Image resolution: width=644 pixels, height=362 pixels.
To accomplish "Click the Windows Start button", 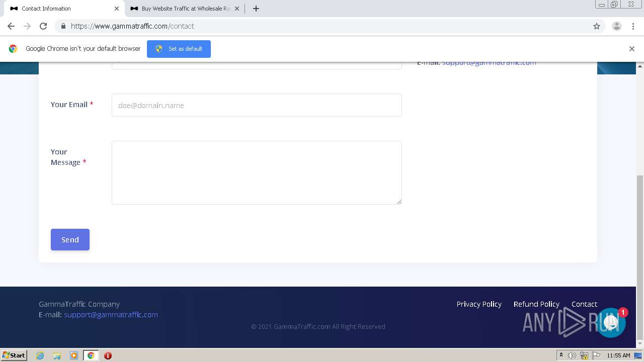I will pos(14,355).
